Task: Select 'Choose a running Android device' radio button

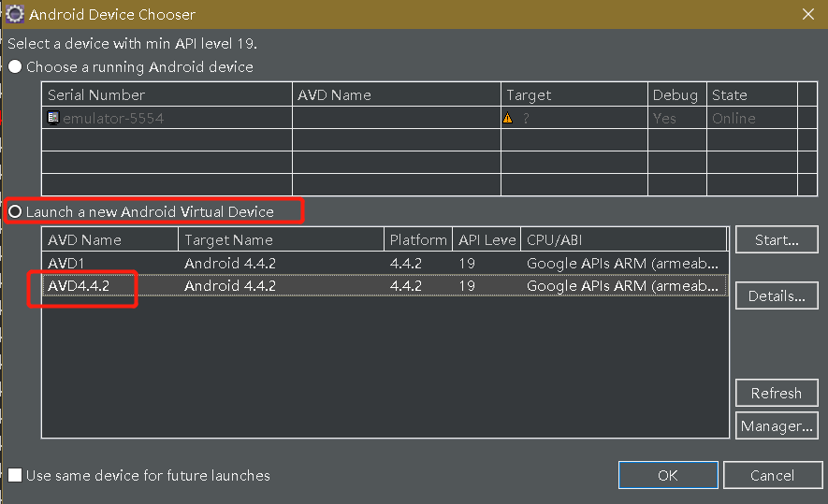Action: tap(15, 67)
